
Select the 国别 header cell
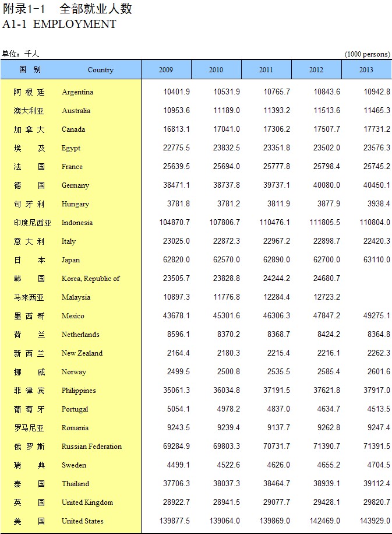click(30, 70)
